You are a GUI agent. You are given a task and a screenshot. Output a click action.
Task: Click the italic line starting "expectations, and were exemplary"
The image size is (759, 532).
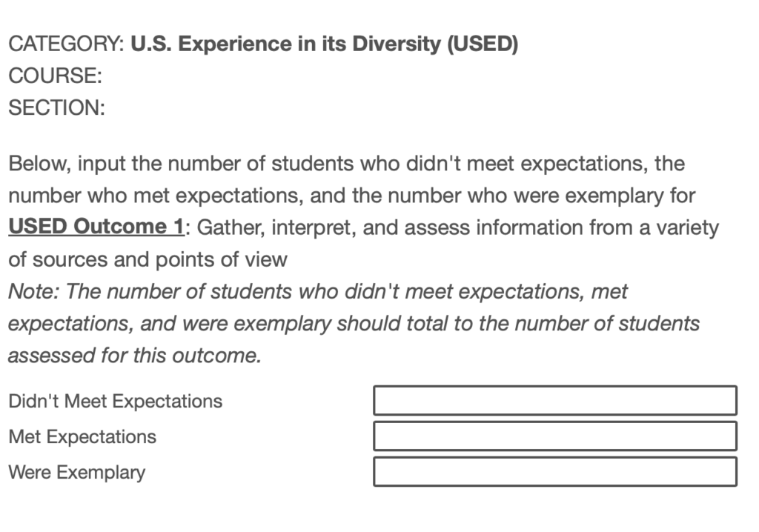[x=354, y=324]
